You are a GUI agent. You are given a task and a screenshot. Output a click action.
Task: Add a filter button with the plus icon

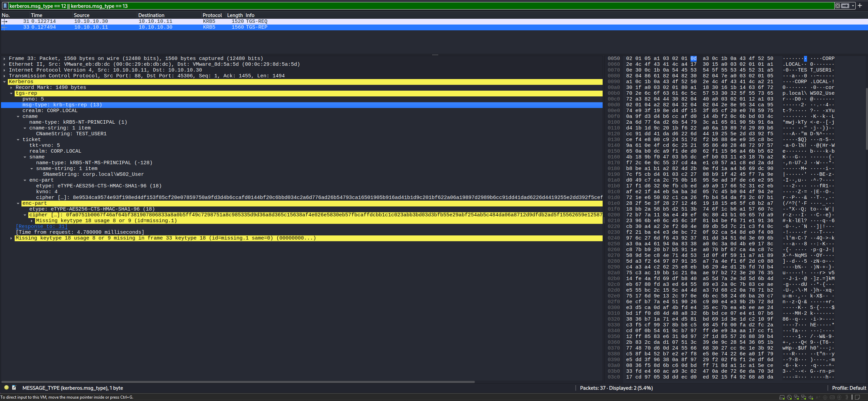click(x=860, y=6)
